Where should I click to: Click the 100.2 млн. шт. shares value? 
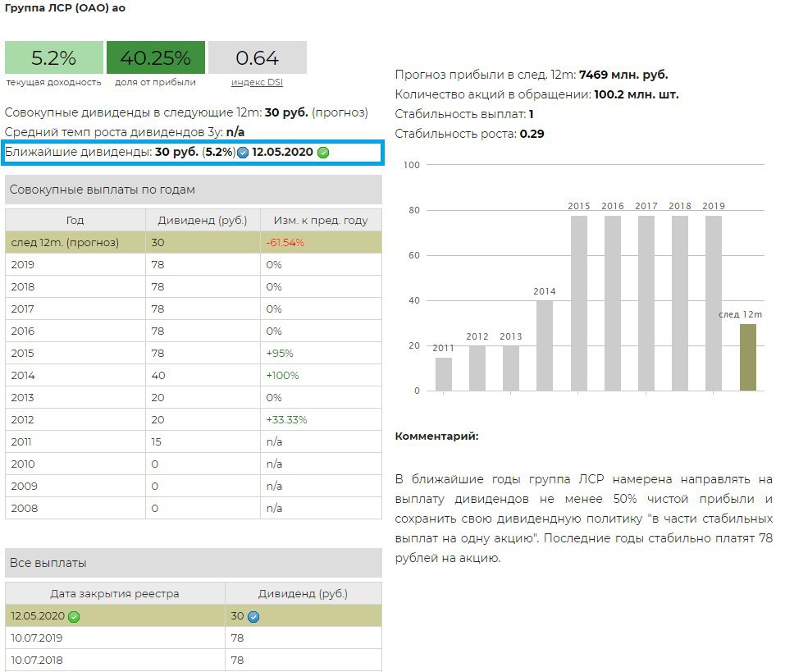point(637,94)
